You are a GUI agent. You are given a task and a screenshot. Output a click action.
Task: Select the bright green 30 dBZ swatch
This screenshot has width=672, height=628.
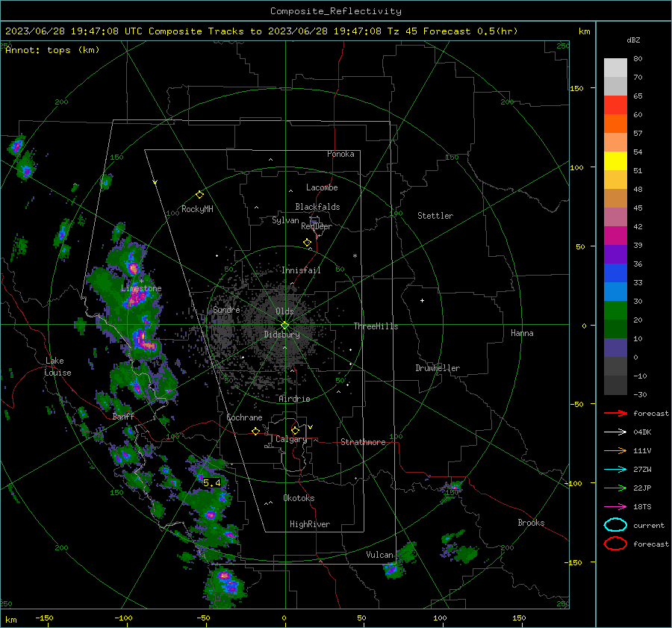[615, 310]
